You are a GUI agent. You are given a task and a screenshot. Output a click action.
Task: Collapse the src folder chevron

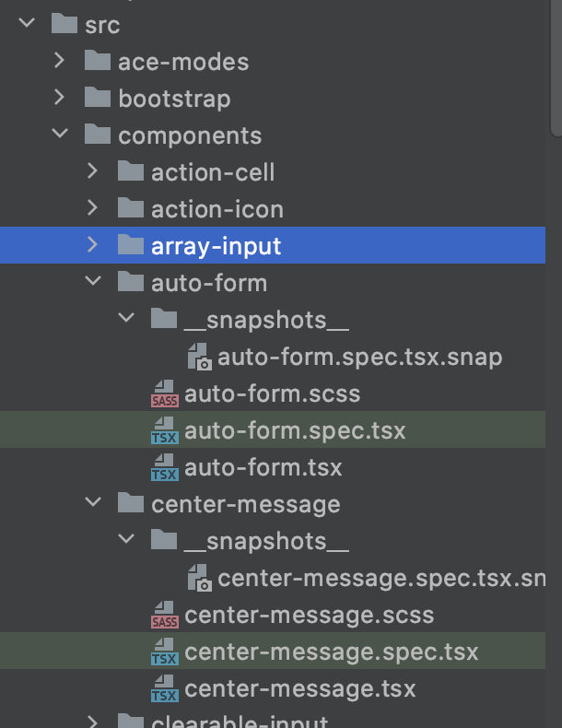tap(27, 23)
